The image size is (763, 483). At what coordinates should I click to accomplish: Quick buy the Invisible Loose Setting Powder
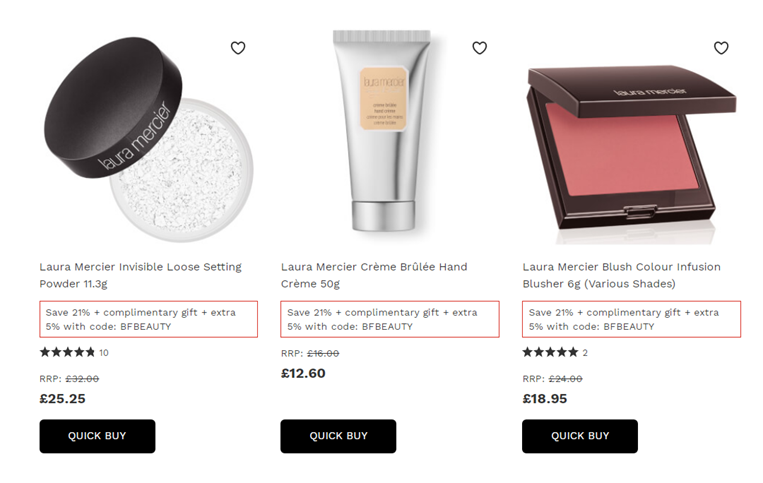pyautogui.click(x=97, y=436)
